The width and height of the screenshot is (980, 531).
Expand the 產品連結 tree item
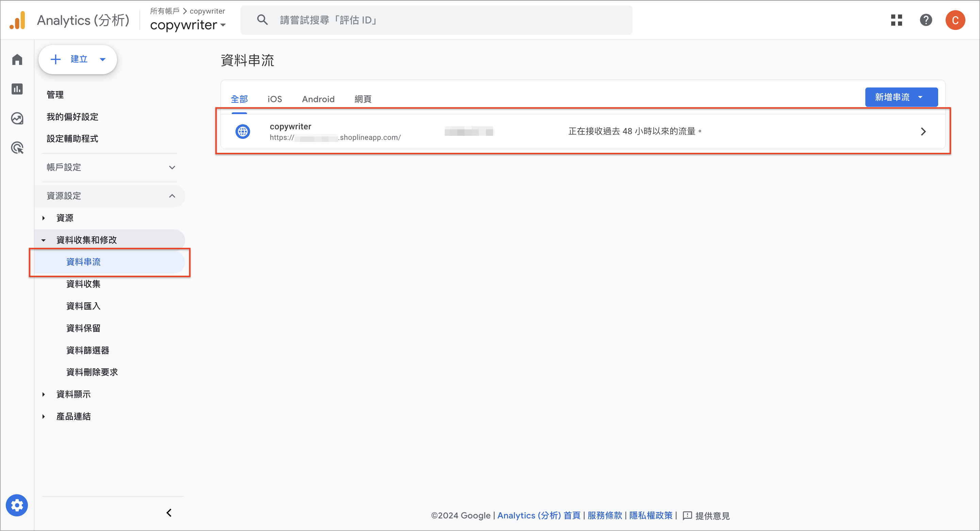(x=44, y=416)
